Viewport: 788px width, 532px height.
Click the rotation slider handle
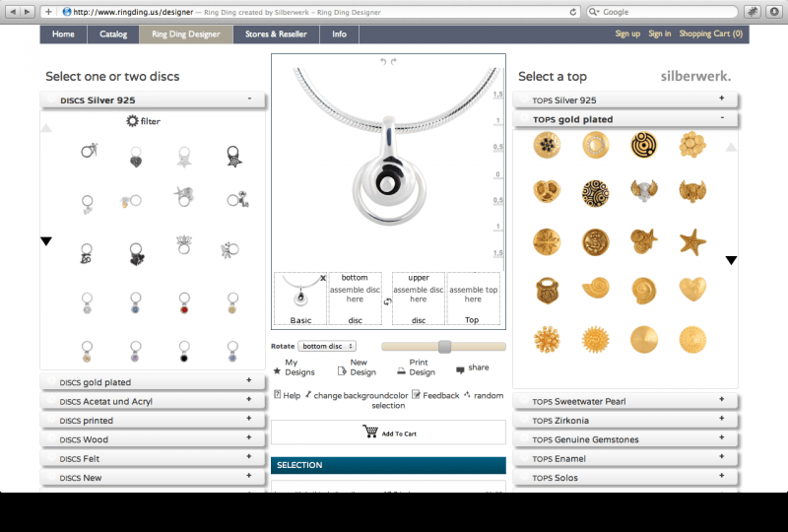tap(444, 346)
